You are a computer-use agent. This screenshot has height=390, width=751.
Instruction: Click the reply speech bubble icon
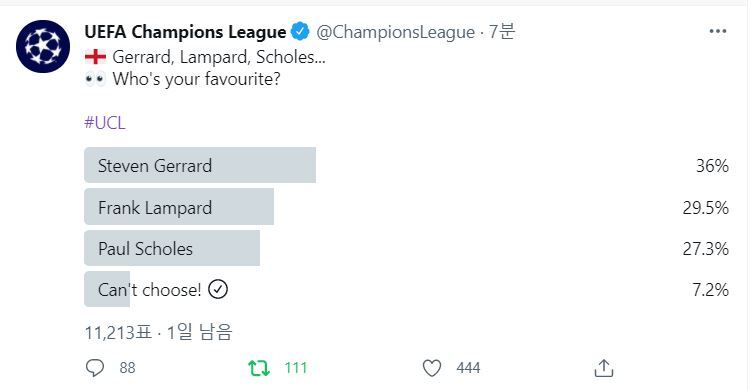95,368
